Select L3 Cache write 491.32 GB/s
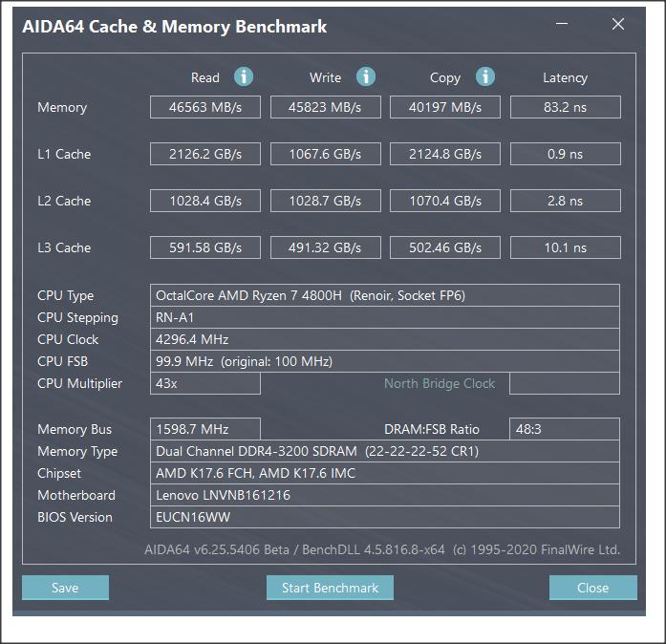This screenshot has height=644, width=666. pyautogui.click(x=325, y=247)
